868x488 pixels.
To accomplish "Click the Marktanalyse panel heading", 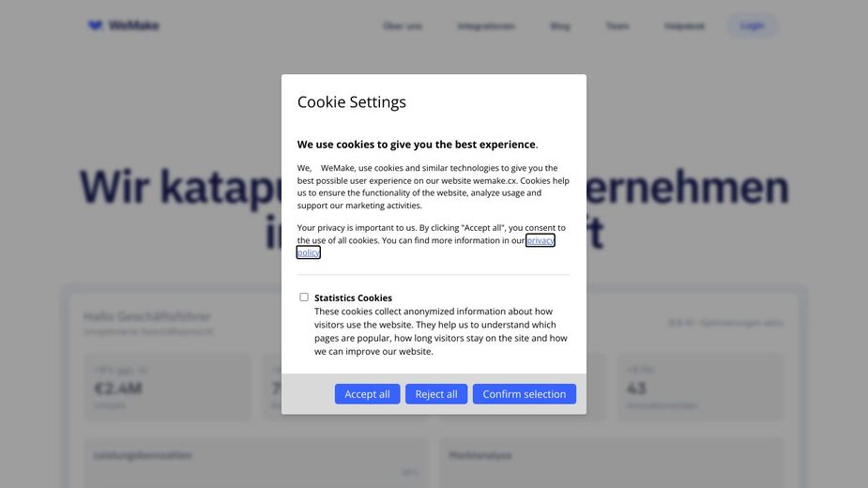I will point(480,455).
